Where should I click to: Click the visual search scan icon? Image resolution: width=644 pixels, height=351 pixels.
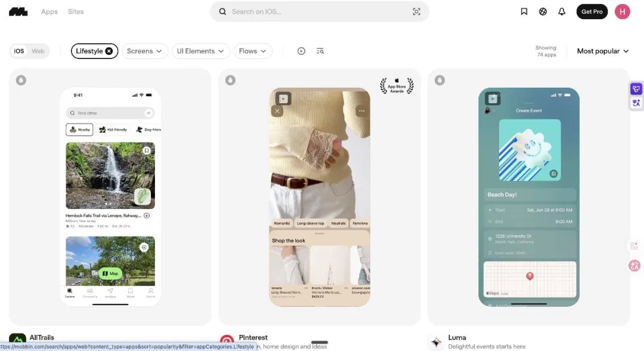pyautogui.click(x=416, y=11)
